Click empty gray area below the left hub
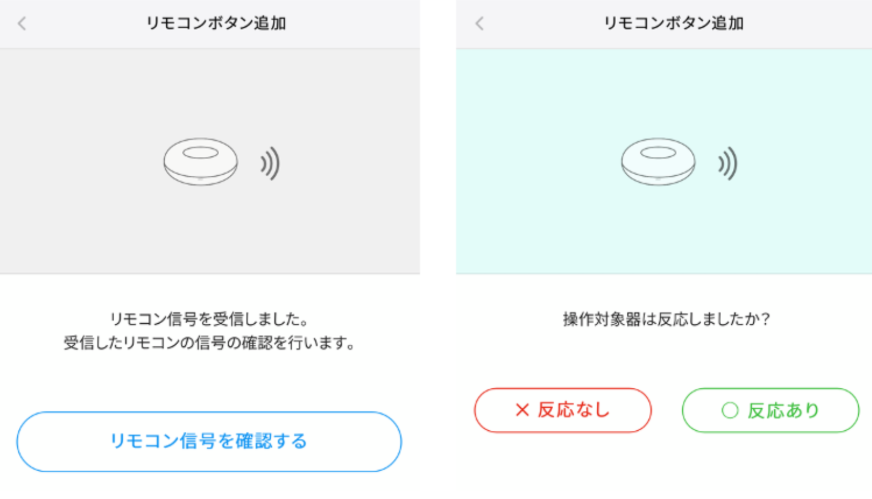Viewport: 872px width, 499px height. [202, 235]
